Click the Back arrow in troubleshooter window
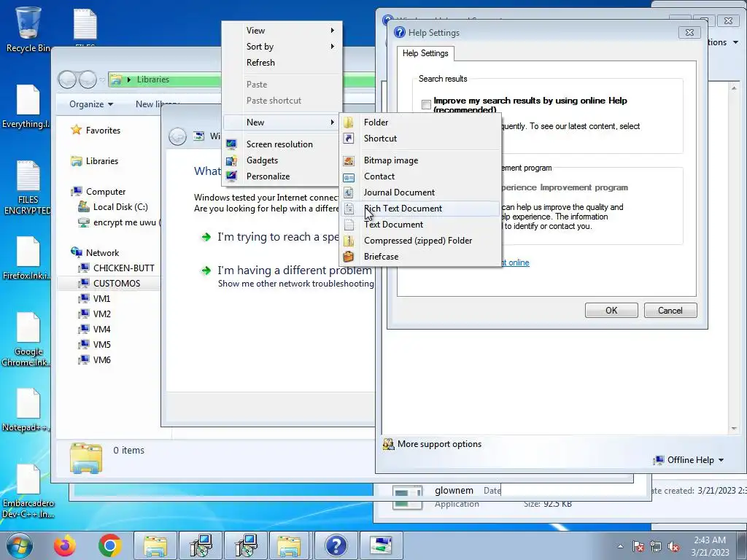Screen dimensions: 747x560 (x=178, y=136)
